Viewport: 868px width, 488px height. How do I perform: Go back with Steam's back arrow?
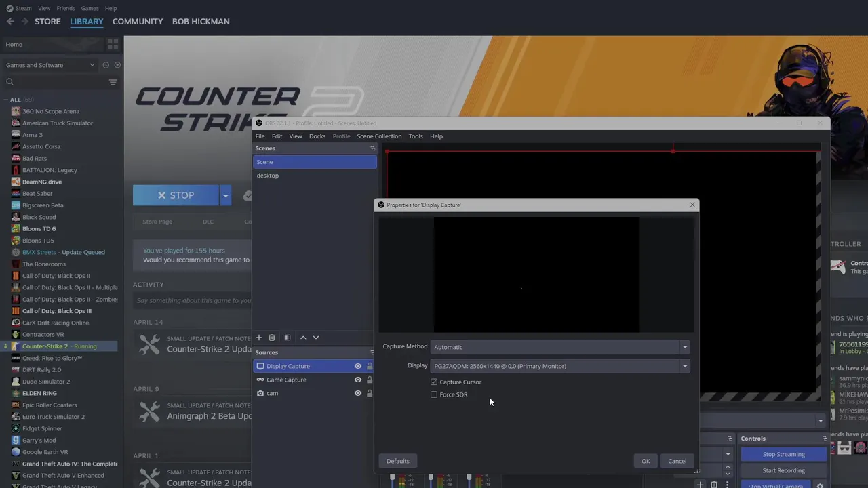10,22
